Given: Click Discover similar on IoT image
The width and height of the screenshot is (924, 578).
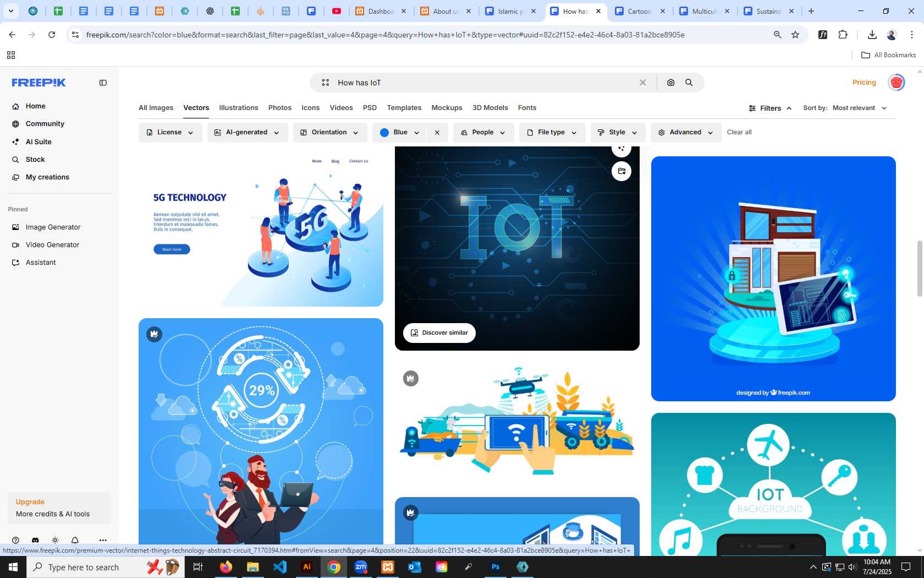Looking at the screenshot, I should click(439, 333).
